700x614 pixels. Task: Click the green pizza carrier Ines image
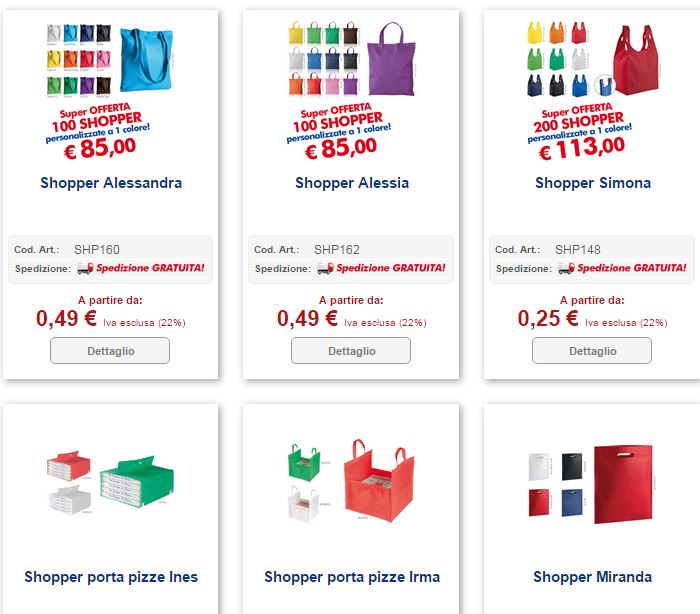[137, 480]
